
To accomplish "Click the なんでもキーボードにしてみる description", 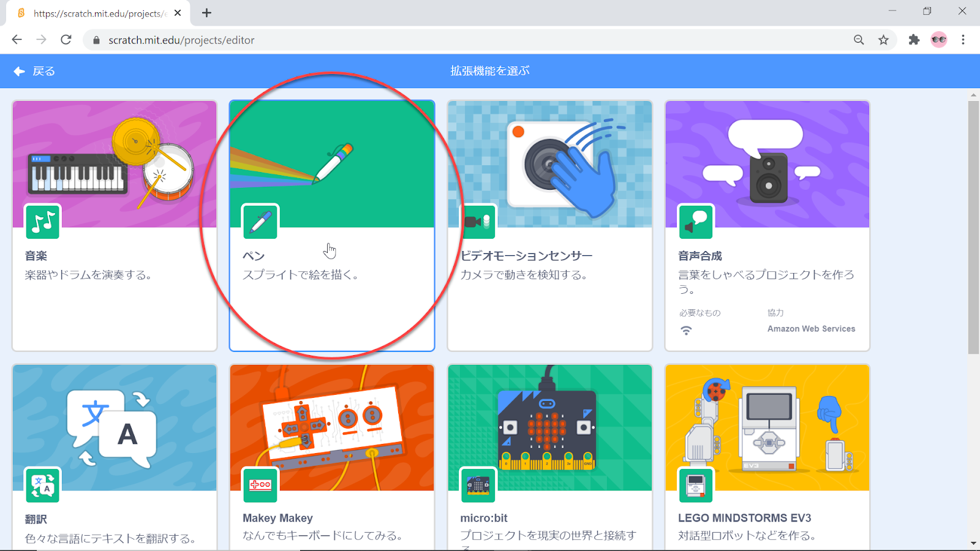I will click(x=323, y=536).
